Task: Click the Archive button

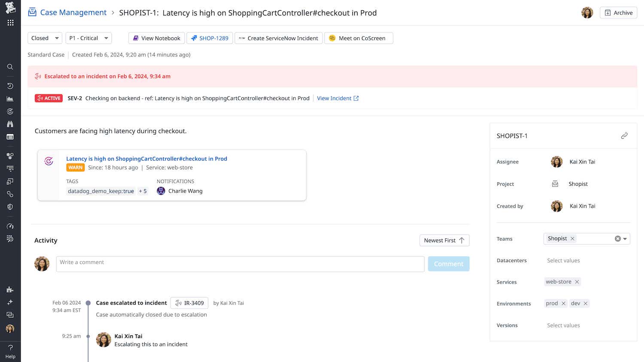Action: [618, 13]
